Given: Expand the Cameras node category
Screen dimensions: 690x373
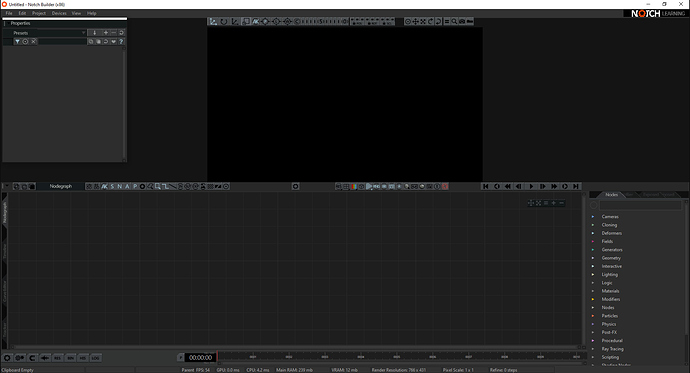Looking at the screenshot, I should (610, 216).
